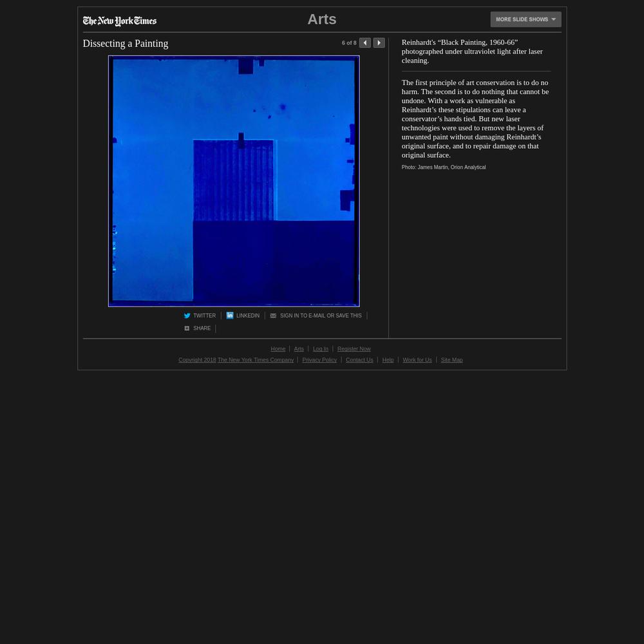Open The New York Times Company link
The width and height of the screenshot is (644, 644).
pyautogui.click(x=256, y=360)
